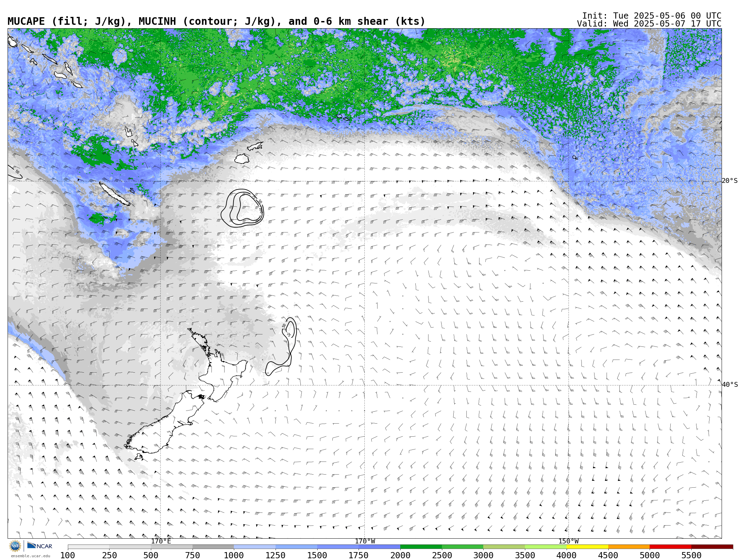744x560 pixels.
Task: Open the ensemble.ucar.edu link text
Action: tap(30, 556)
